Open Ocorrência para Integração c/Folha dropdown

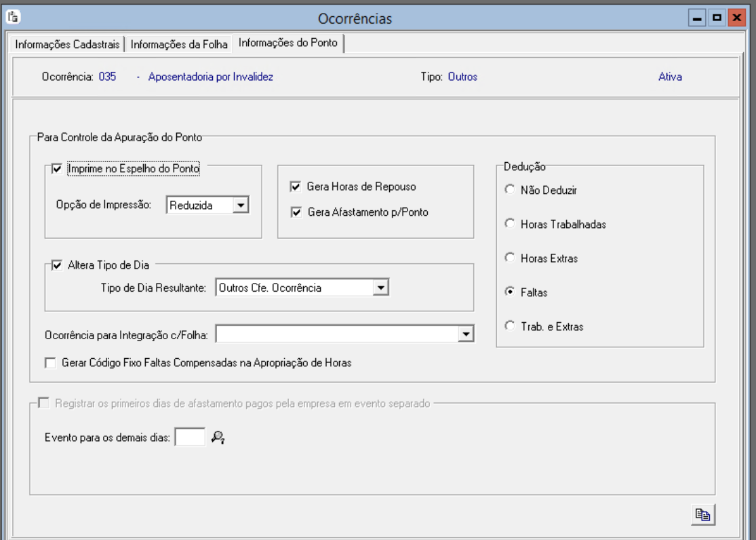click(x=466, y=334)
